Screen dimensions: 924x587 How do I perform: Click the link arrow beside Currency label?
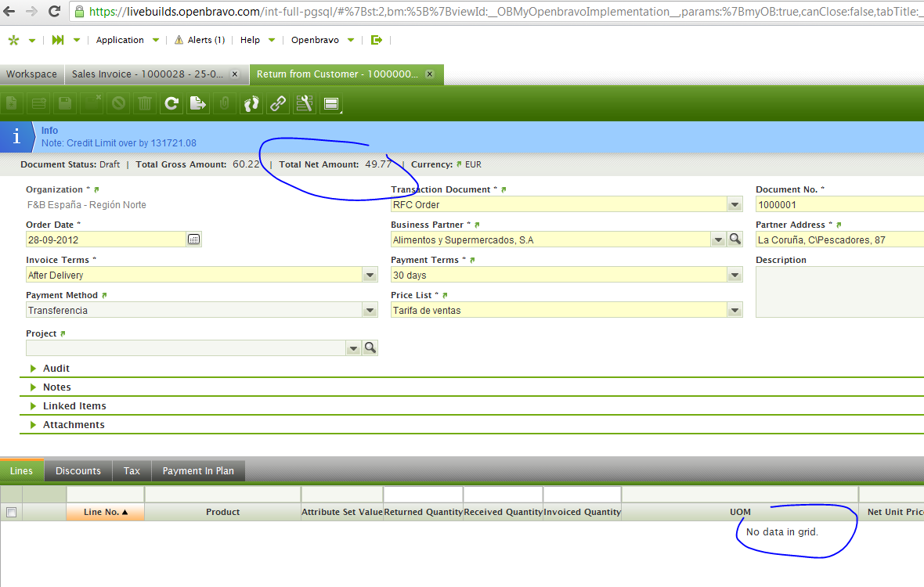click(x=459, y=164)
